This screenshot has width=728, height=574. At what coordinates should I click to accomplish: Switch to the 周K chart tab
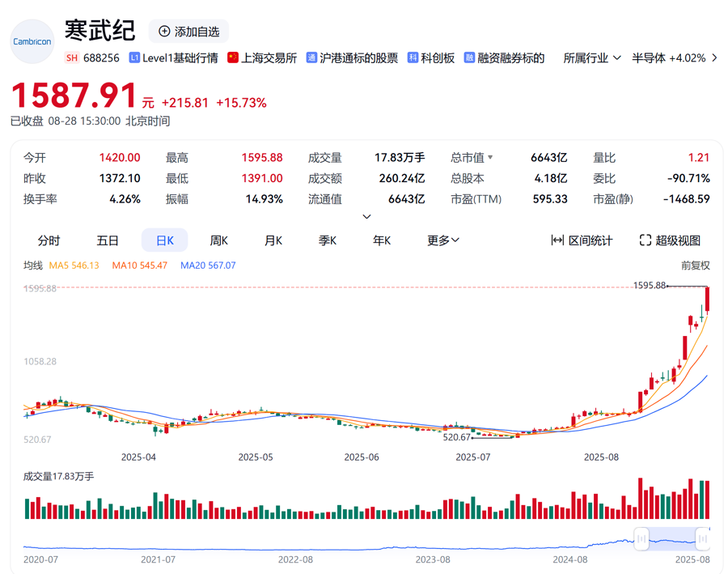(219, 240)
